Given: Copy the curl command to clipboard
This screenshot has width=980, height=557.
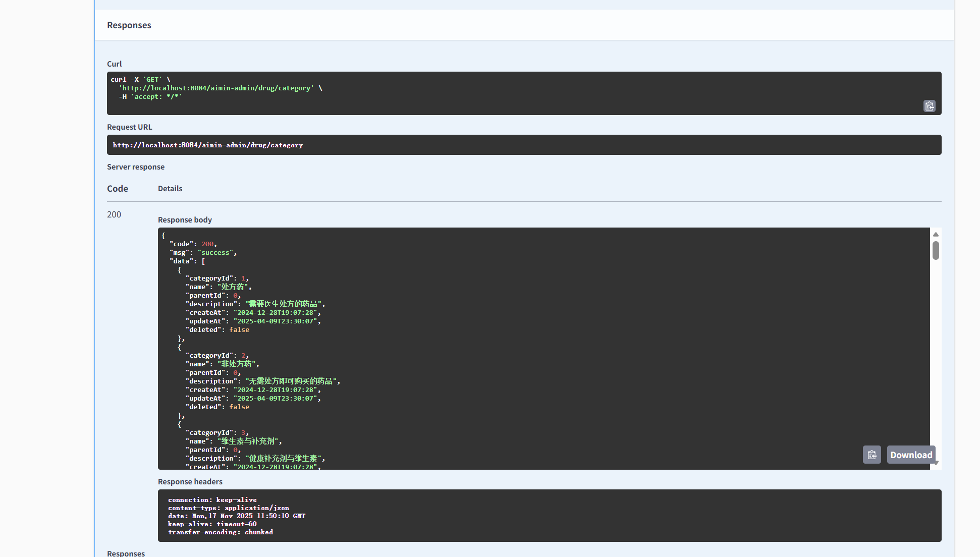Looking at the screenshot, I should (x=929, y=106).
